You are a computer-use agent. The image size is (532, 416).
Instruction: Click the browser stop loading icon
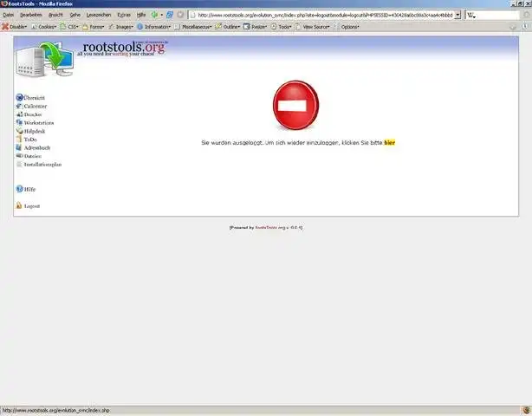(180, 15)
